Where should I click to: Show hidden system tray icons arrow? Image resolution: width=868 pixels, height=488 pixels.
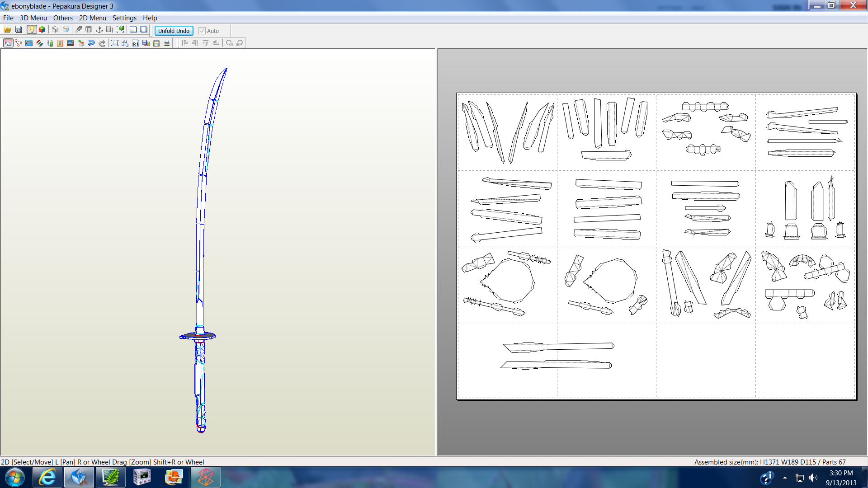(x=785, y=478)
